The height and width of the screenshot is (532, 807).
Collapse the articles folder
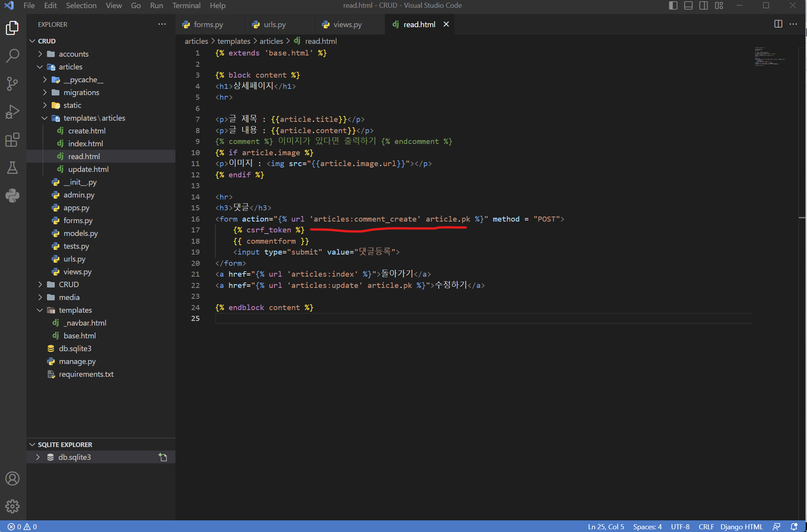40,67
